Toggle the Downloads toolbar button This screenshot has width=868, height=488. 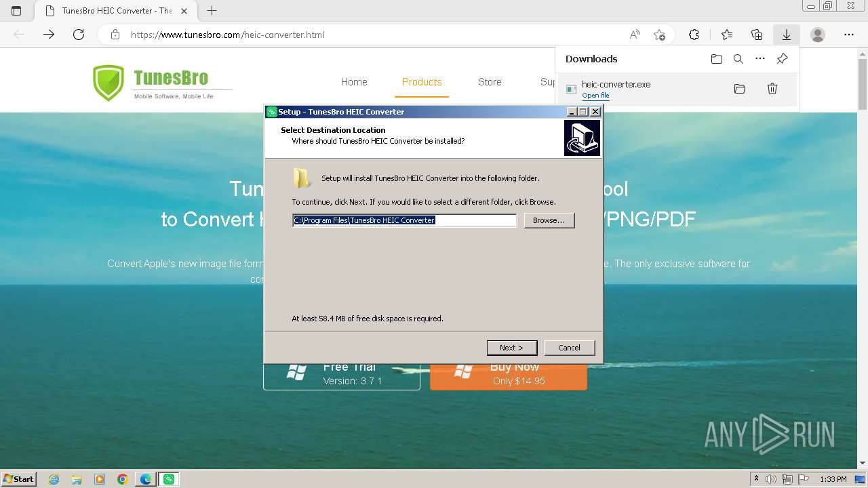pyautogui.click(x=787, y=35)
